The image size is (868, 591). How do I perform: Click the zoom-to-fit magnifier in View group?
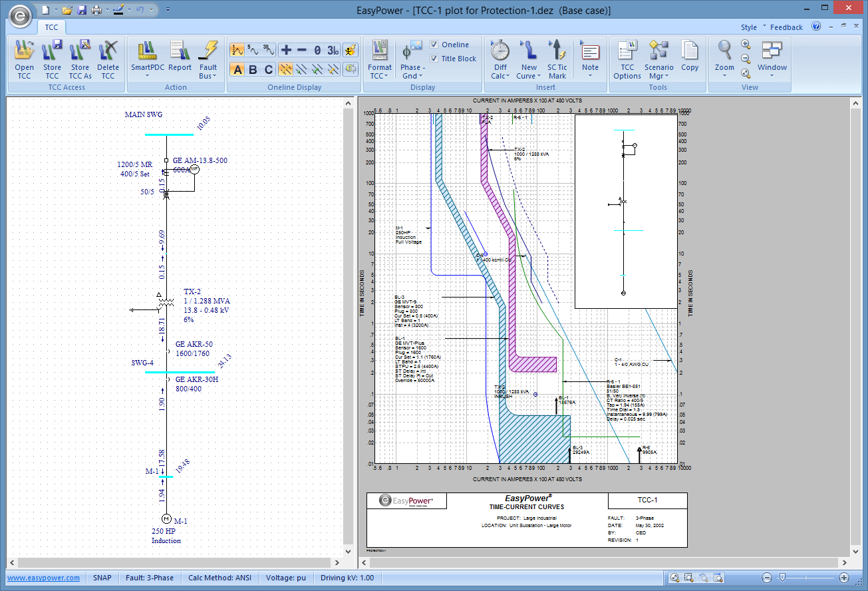coord(746,73)
